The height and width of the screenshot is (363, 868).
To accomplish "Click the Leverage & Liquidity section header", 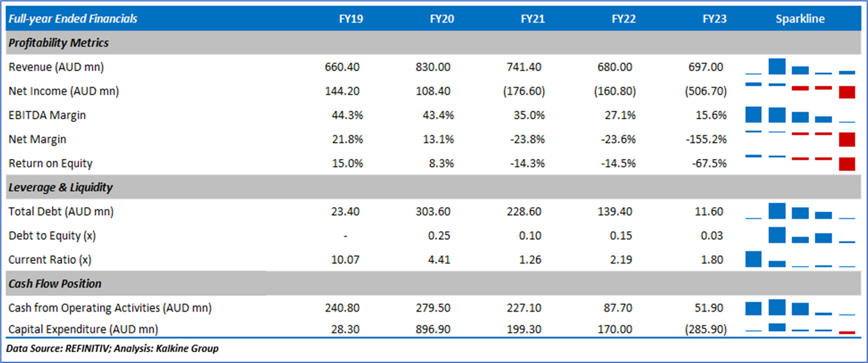I will 60,187.
